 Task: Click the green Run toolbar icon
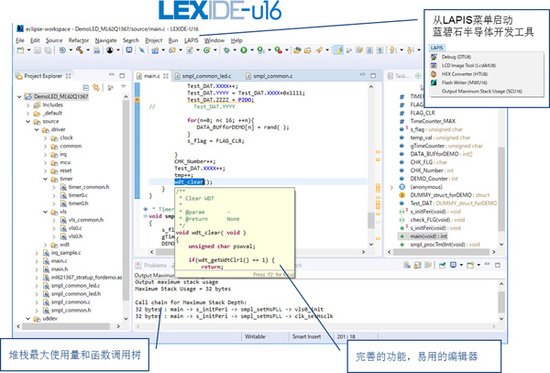pyautogui.click(x=243, y=51)
